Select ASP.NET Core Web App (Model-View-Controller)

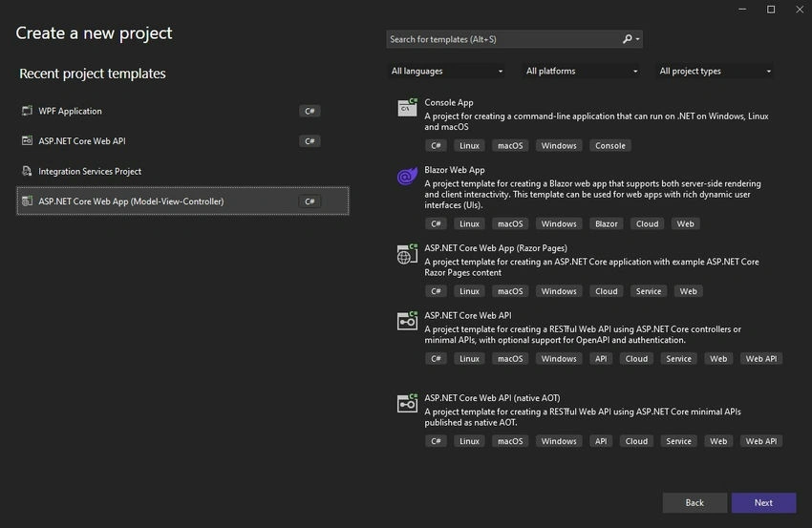click(182, 201)
